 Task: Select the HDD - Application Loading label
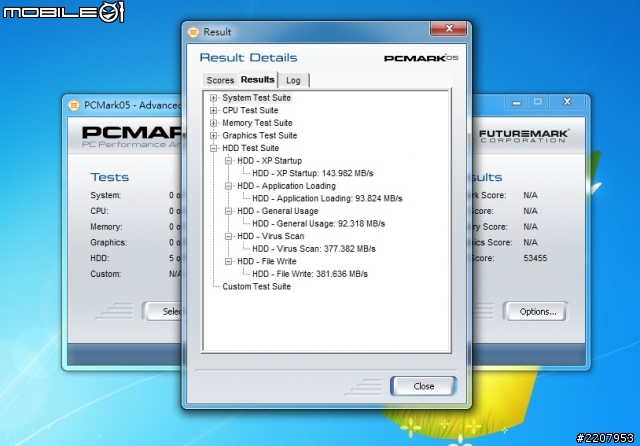click(x=287, y=186)
